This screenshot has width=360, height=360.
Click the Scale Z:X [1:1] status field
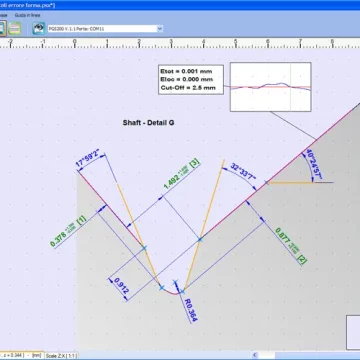(x=61, y=356)
